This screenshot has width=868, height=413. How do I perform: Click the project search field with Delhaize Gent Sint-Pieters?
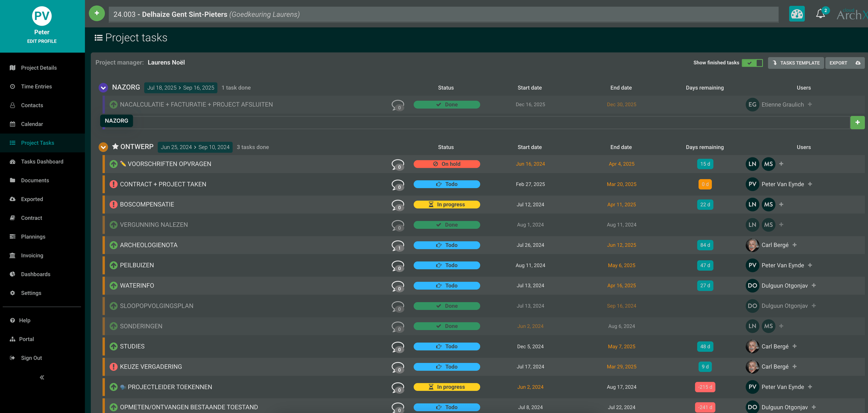pyautogui.click(x=443, y=14)
